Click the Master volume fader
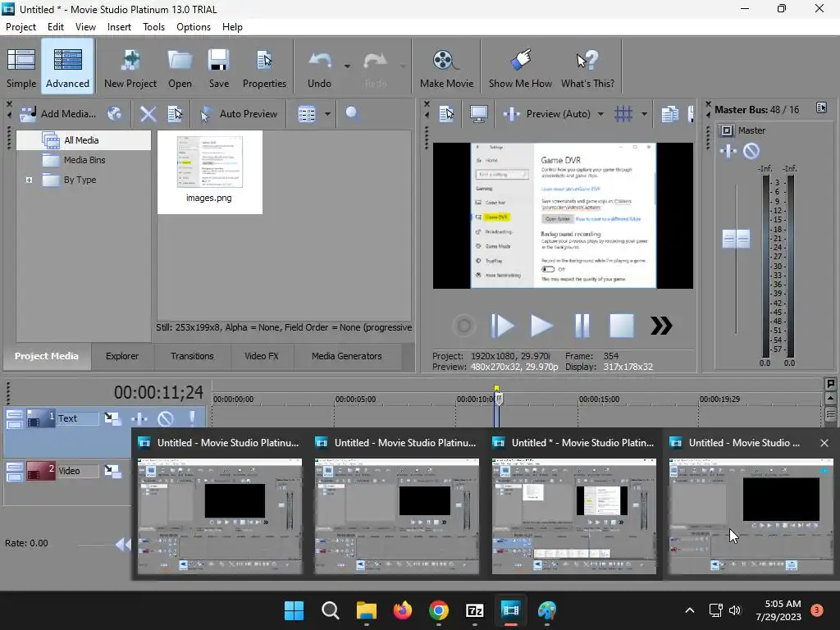This screenshot has height=630, width=840. [x=736, y=239]
